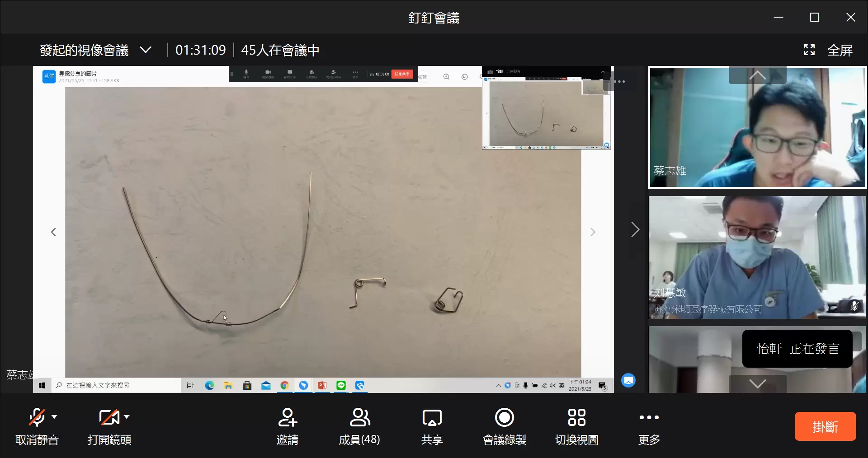
Task: Open the 更多 more options menu
Action: (649, 417)
